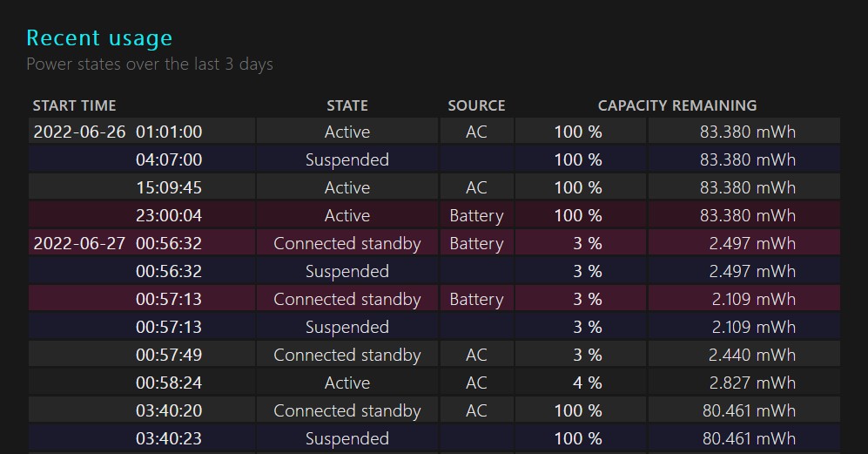868x454 pixels.
Task: Select Connected standby state at 03:40:20
Action: 347,410
